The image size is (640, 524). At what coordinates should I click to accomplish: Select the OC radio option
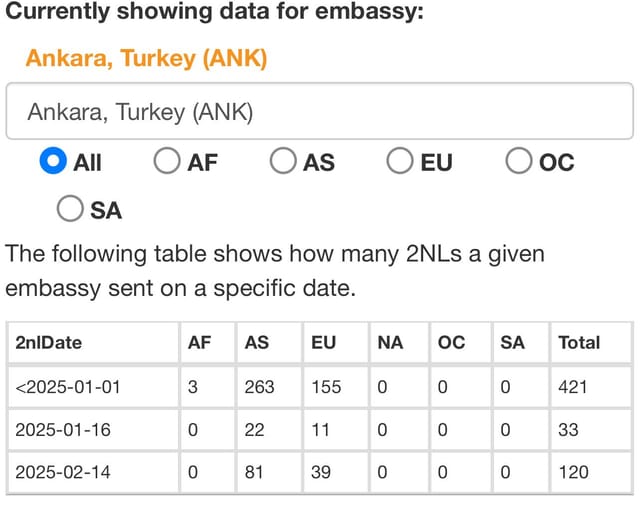(518, 161)
